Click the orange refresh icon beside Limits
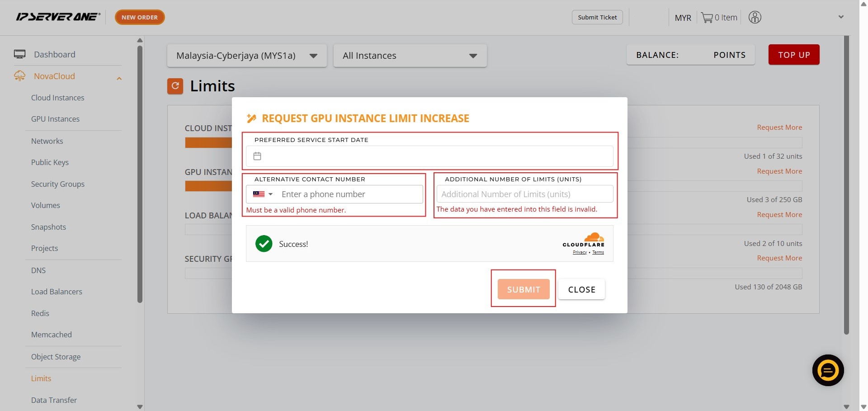The height and width of the screenshot is (411, 868). [175, 86]
